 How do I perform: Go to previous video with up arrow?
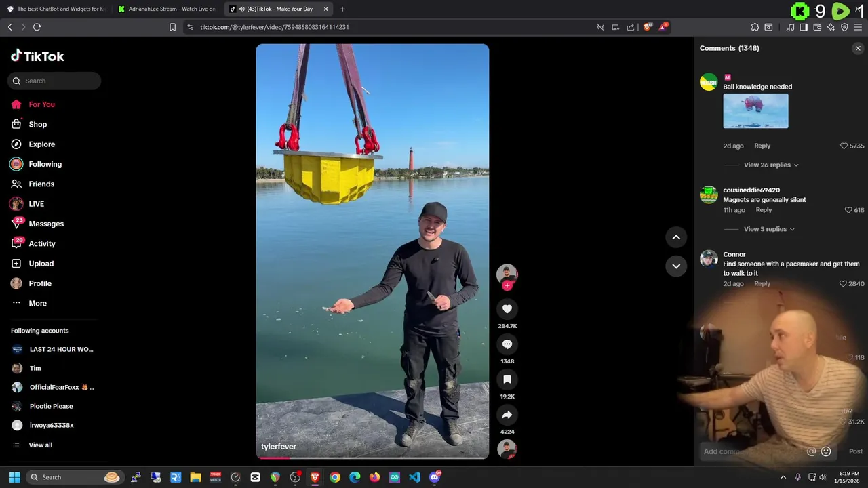coord(676,237)
